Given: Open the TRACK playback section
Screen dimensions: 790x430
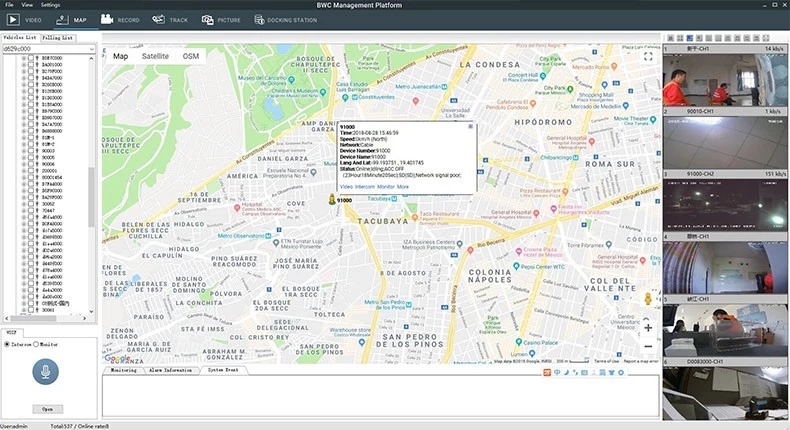Looking at the screenshot, I should click(x=170, y=20).
